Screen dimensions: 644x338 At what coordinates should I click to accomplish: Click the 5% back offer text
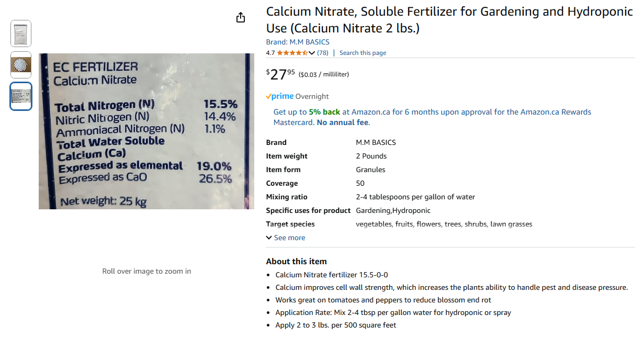(324, 112)
